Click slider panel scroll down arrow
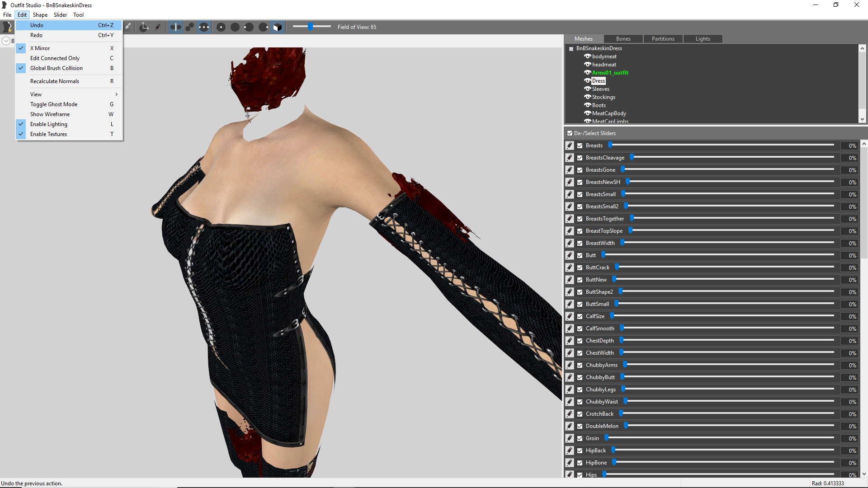This screenshot has width=868, height=488. coord(864,474)
